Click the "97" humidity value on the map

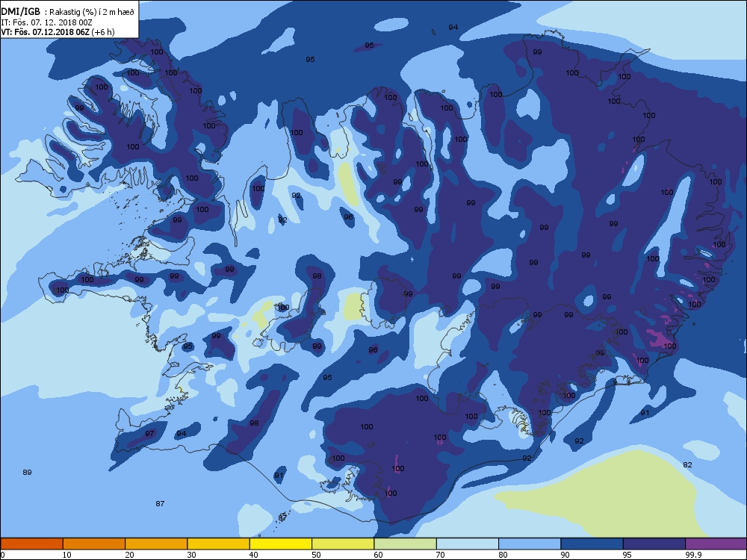(x=149, y=433)
